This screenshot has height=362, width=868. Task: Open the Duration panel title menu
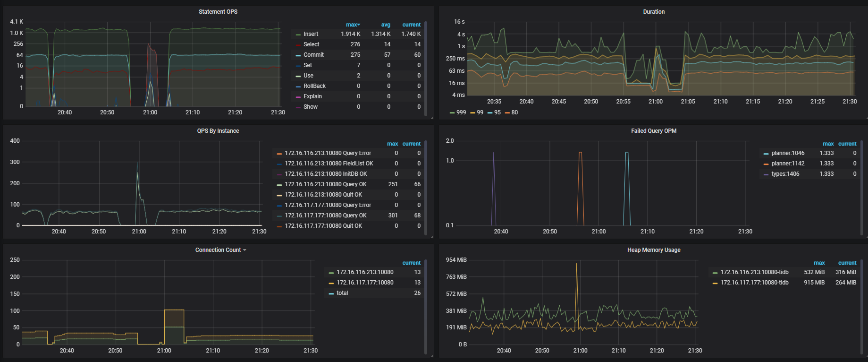point(653,12)
